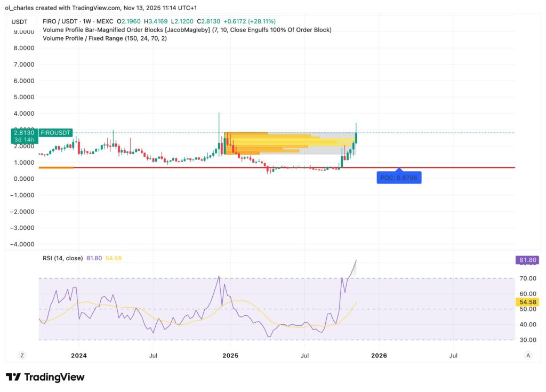Image resolution: width=546 pixels, height=392 pixels.
Task: Click the 'Z' scale reset icon bottom left
Action: tap(22, 355)
